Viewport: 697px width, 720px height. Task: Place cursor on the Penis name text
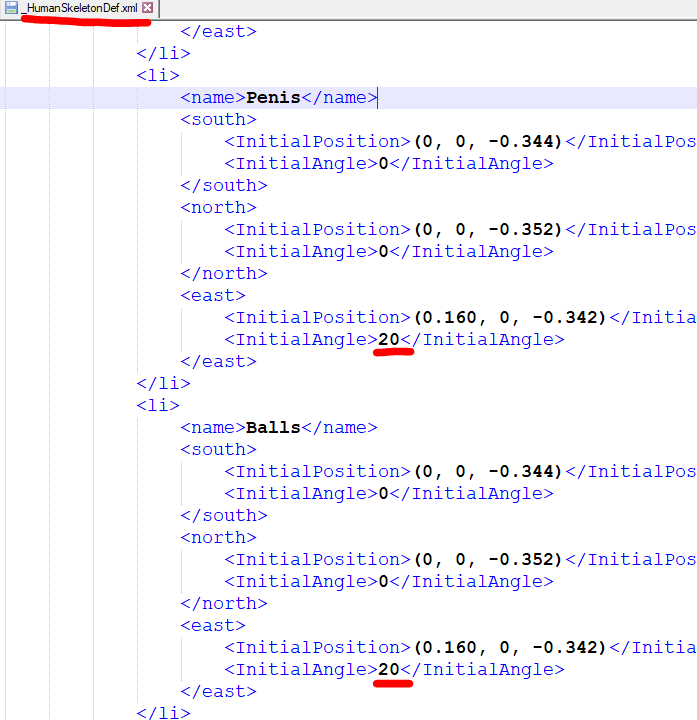273,98
